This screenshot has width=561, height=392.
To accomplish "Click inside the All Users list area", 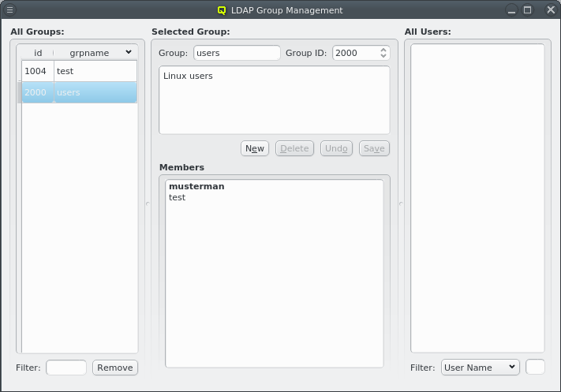I will click(x=477, y=198).
